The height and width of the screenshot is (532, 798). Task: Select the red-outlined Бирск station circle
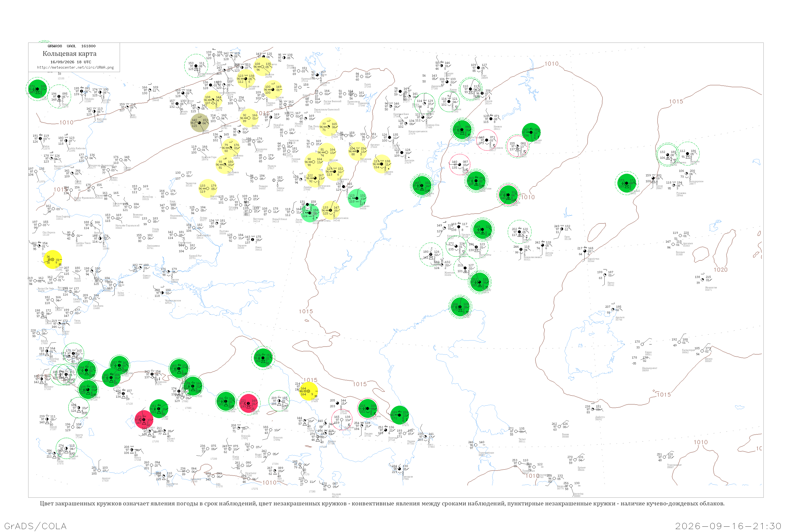click(517, 146)
